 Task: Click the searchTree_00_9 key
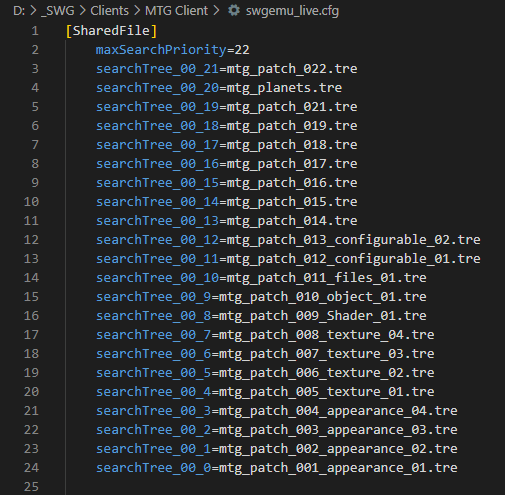pyautogui.click(x=154, y=297)
